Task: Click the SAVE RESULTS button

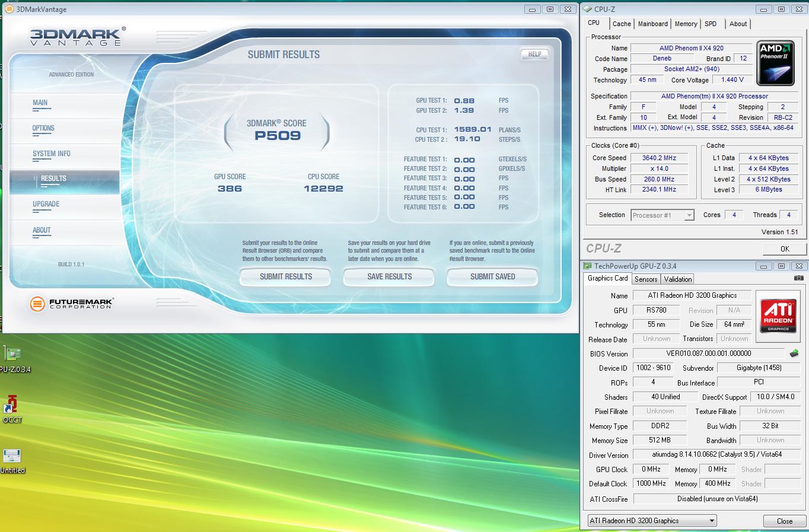Action: 389,276
